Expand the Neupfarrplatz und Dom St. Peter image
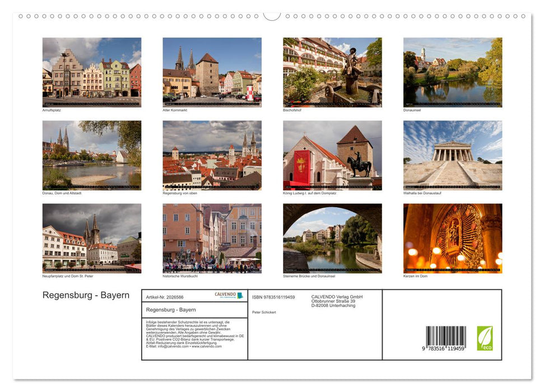This screenshot has height=392, width=544. 91,239
